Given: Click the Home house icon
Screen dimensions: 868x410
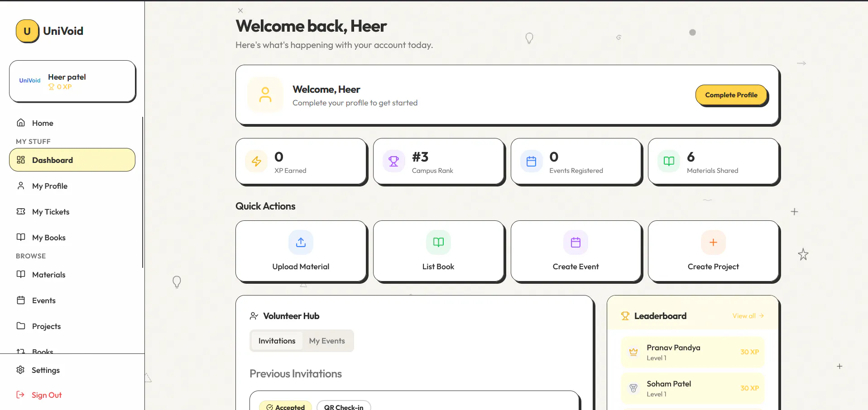Looking at the screenshot, I should click(21, 123).
